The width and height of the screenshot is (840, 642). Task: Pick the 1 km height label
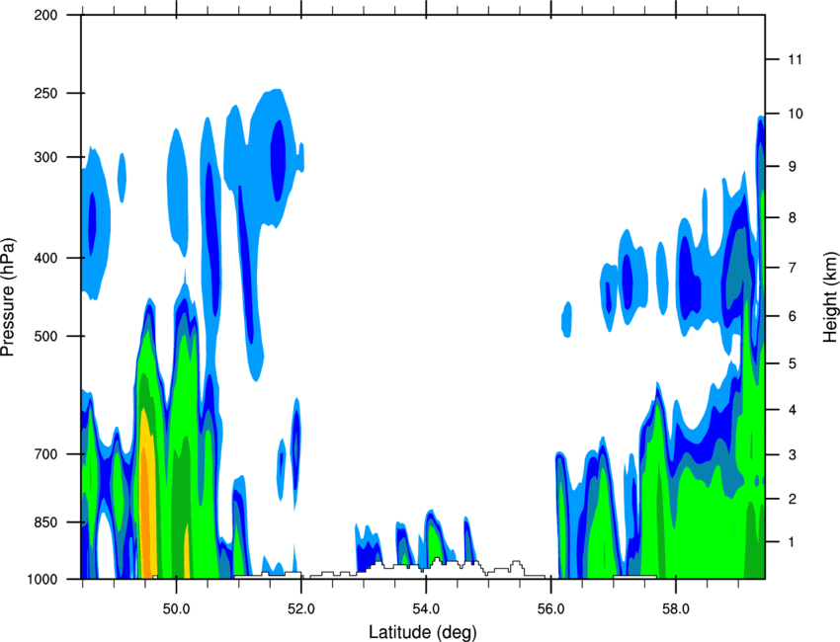tap(792, 542)
